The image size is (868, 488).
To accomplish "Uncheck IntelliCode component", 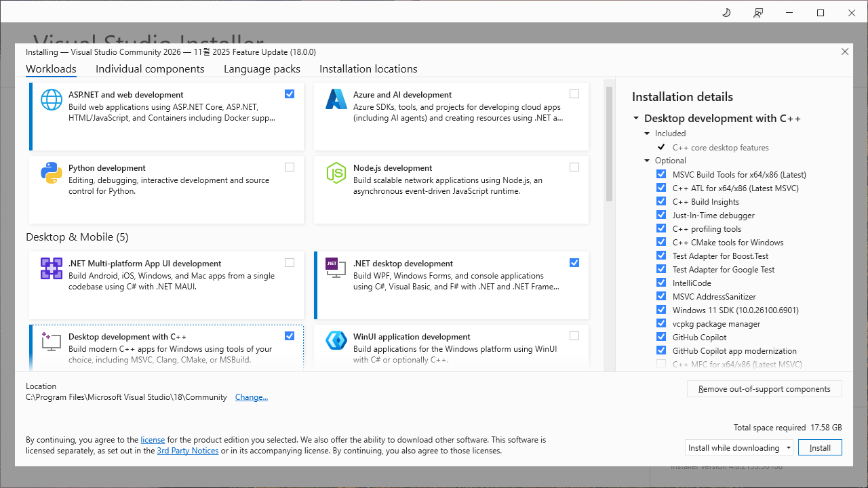I will pos(661,283).
